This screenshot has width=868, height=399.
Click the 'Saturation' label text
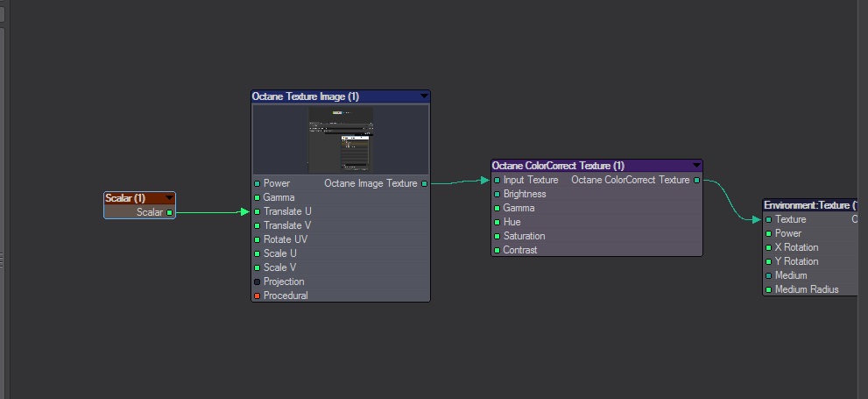525,236
